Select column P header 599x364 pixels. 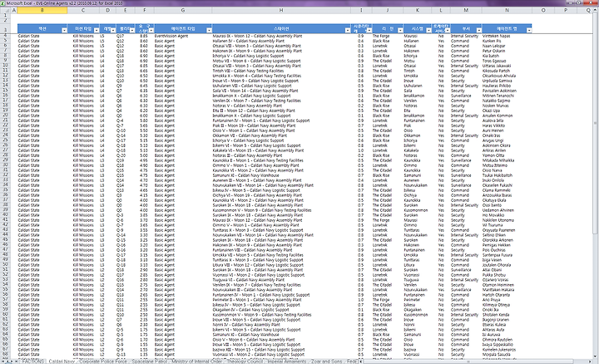pos(566,10)
